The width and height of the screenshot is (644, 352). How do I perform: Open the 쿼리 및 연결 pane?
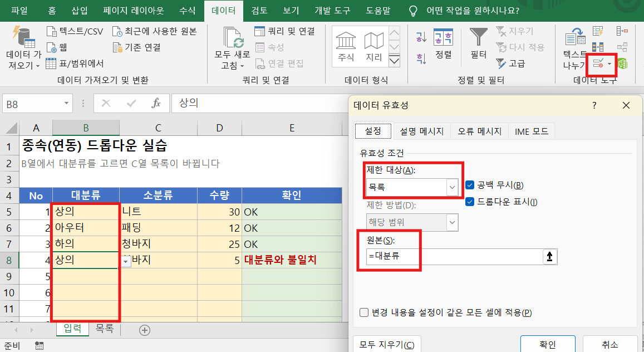click(x=284, y=31)
